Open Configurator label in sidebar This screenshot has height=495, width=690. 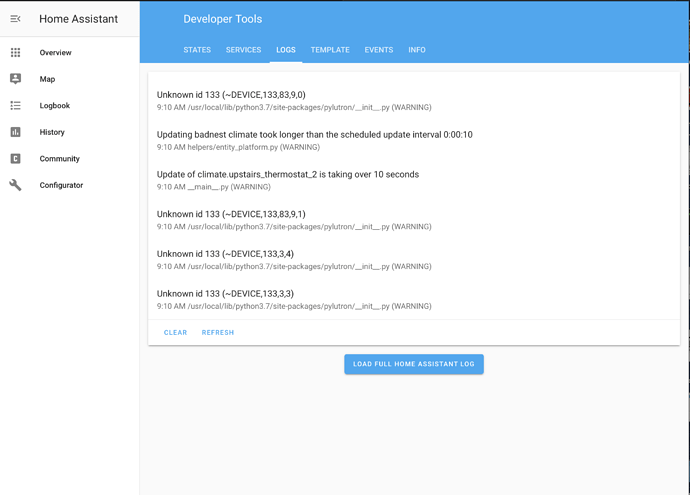(61, 185)
